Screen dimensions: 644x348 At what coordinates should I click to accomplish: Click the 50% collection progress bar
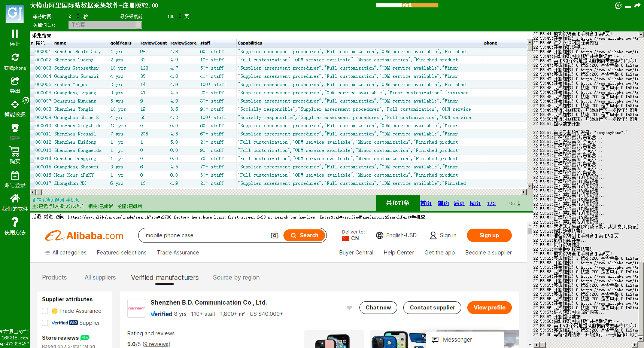click(x=407, y=5)
